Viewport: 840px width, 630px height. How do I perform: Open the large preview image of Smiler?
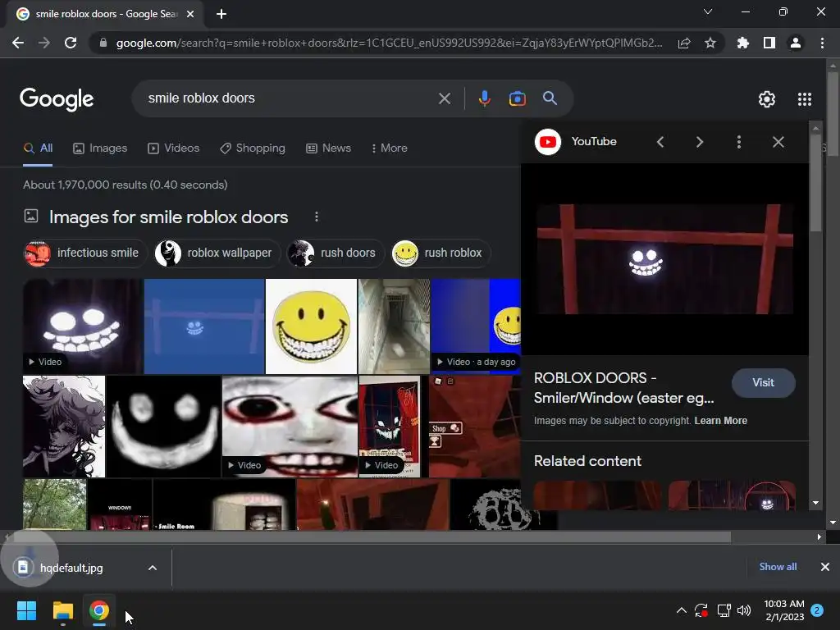pos(664,258)
